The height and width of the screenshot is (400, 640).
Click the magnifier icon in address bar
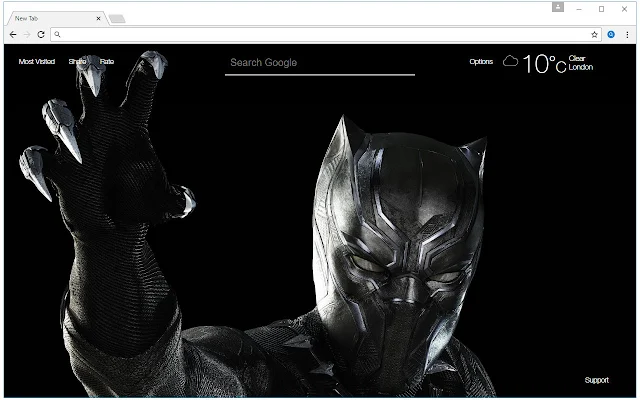point(58,35)
